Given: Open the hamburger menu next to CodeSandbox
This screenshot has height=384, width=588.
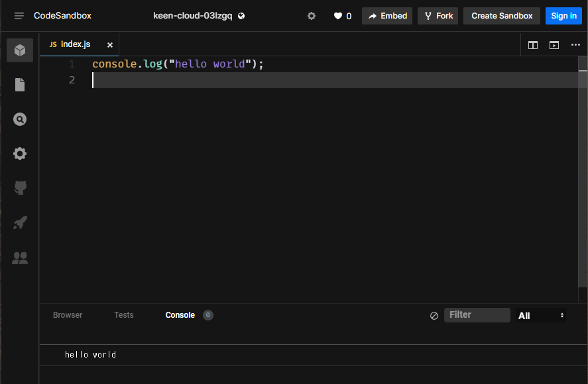Looking at the screenshot, I should (19, 16).
